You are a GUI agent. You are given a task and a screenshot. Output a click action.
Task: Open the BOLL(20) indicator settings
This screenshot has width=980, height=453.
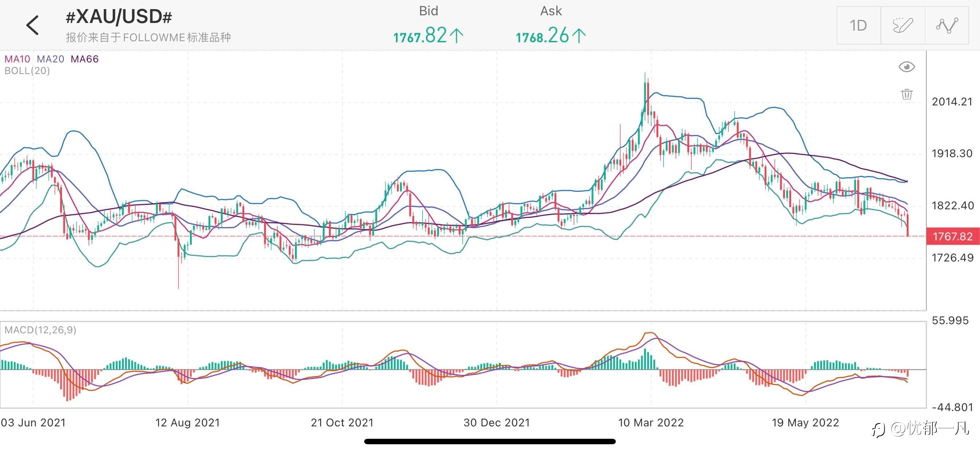[x=27, y=71]
